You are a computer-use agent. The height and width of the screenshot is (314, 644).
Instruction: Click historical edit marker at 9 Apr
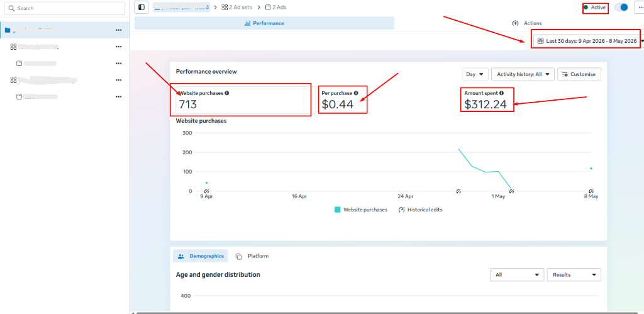coord(206,191)
